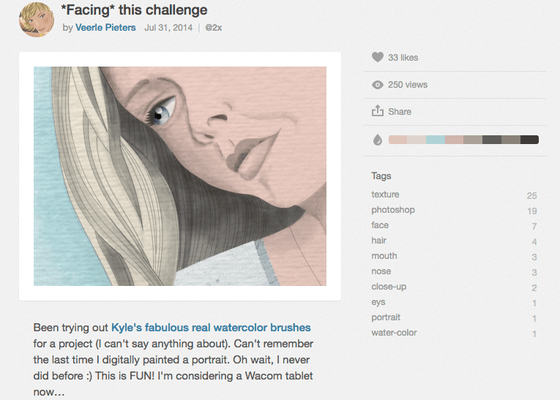Select the close-up tag
This screenshot has height=400, width=560.
tap(389, 286)
